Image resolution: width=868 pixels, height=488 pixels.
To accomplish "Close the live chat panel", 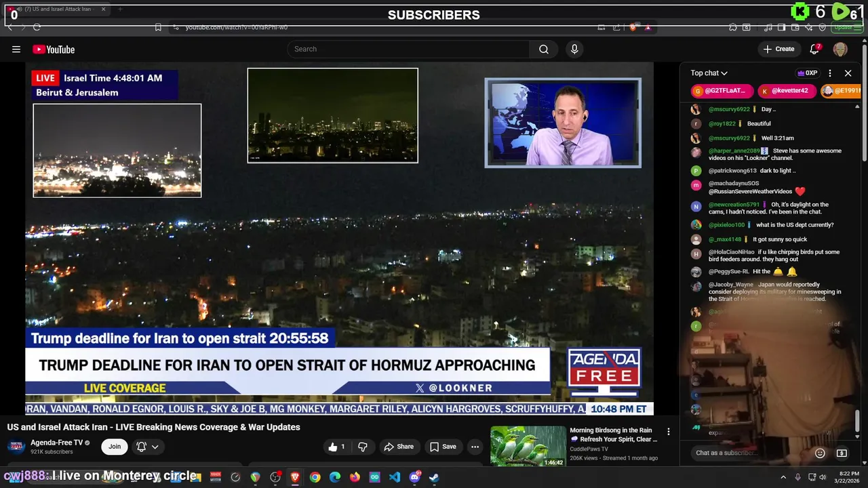I will [x=848, y=73].
